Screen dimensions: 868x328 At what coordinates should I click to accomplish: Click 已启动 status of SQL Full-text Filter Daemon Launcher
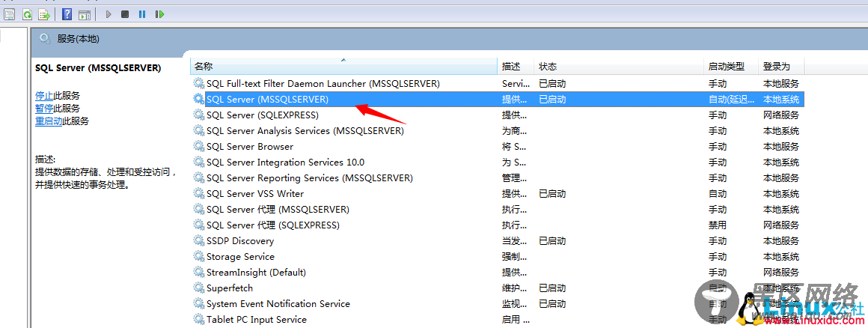(552, 84)
